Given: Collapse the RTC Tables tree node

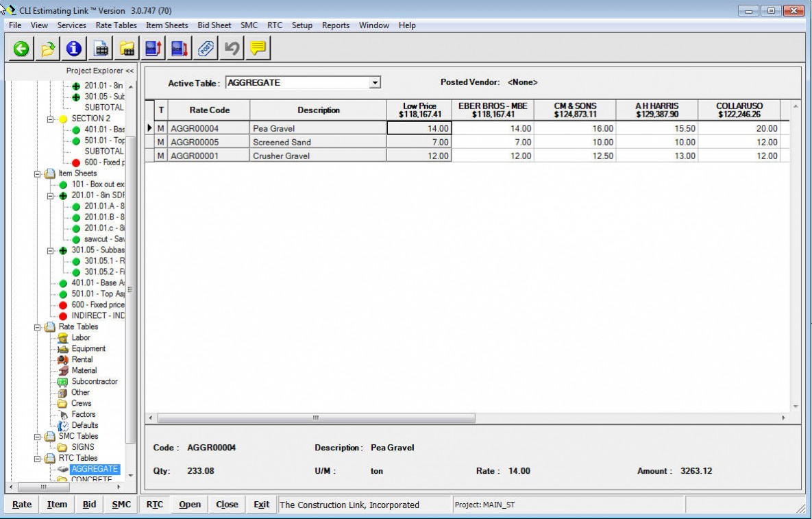Looking at the screenshot, I should pyautogui.click(x=37, y=459).
